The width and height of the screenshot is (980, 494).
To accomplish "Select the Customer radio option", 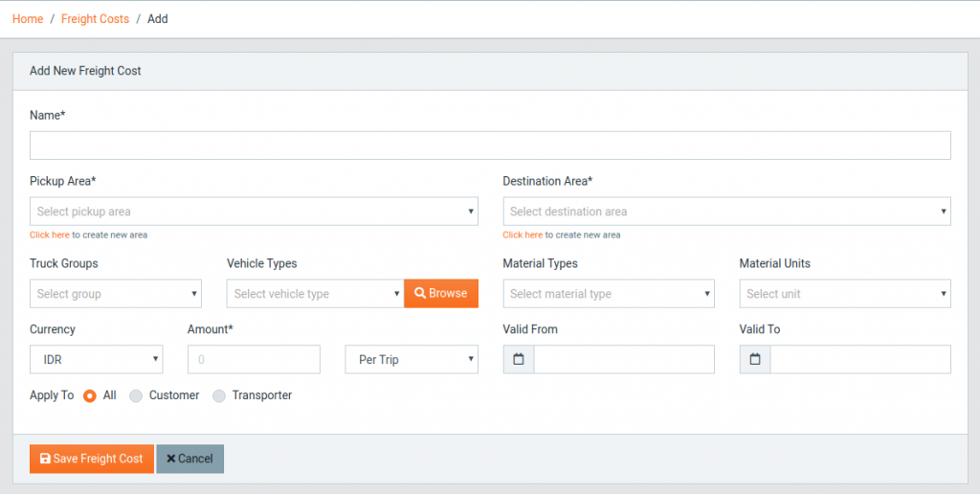I will pyautogui.click(x=136, y=395).
